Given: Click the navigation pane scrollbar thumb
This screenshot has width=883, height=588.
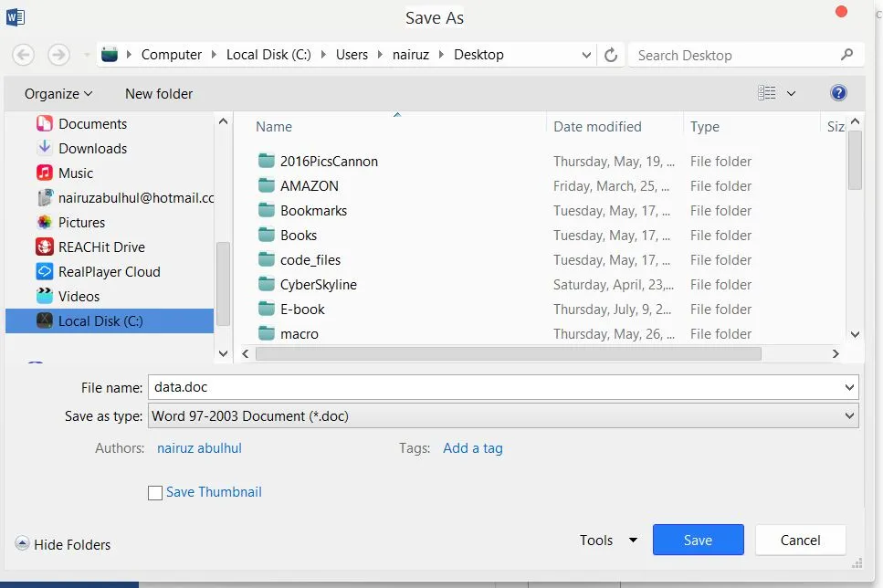Looking at the screenshot, I should coord(223,284).
